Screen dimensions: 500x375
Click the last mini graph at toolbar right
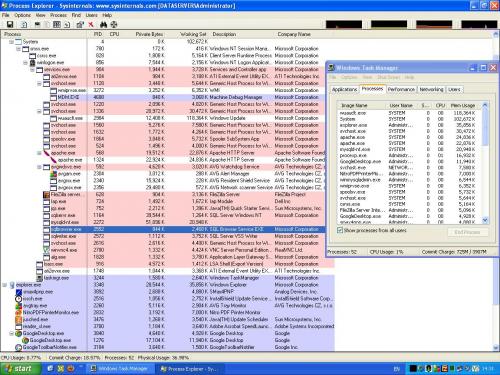pos(479,24)
